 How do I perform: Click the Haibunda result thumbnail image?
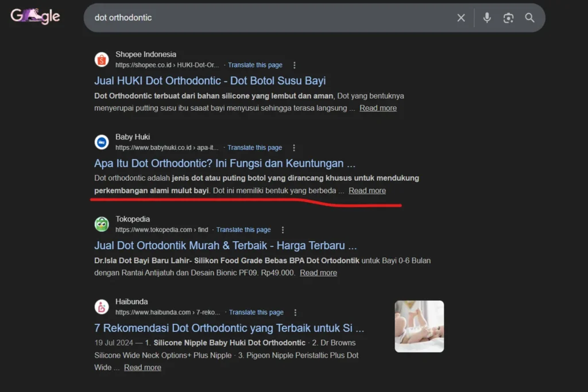419,326
